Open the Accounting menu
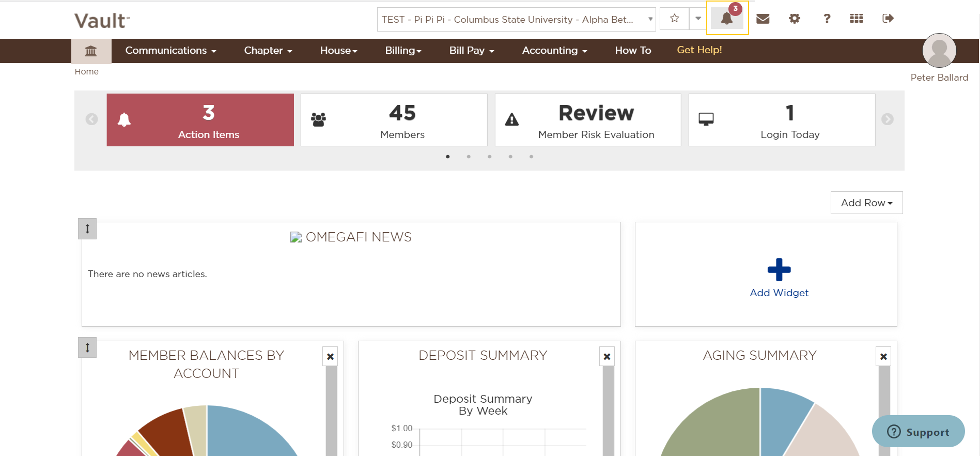Screen dimensions: 980x456 pos(554,51)
